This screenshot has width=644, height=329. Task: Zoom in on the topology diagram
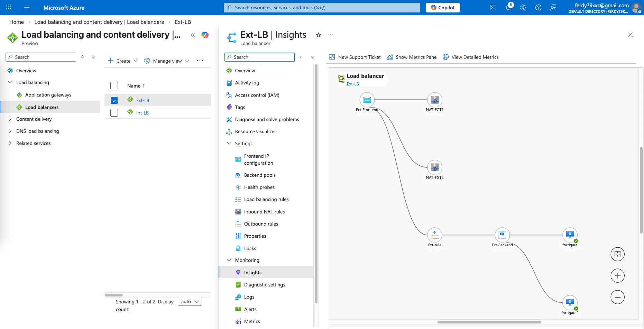tap(617, 276)
